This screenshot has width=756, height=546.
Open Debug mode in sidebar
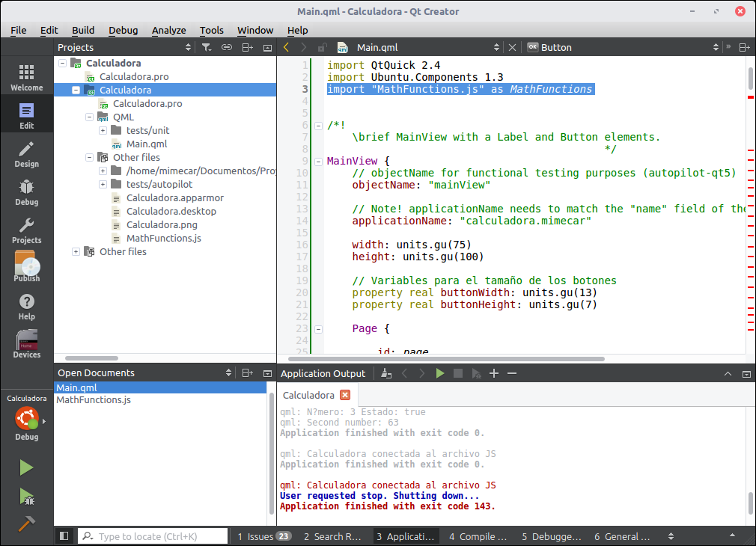point(26,192)
